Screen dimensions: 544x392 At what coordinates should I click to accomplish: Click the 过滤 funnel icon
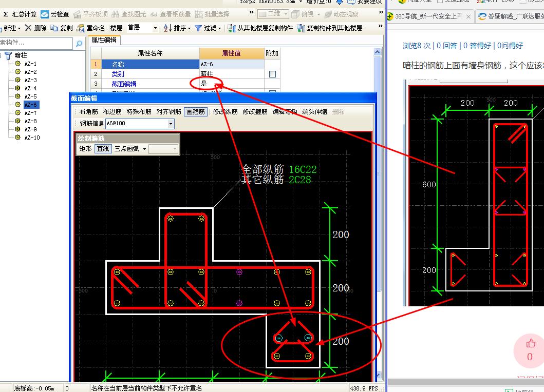[x=198, y=28]
